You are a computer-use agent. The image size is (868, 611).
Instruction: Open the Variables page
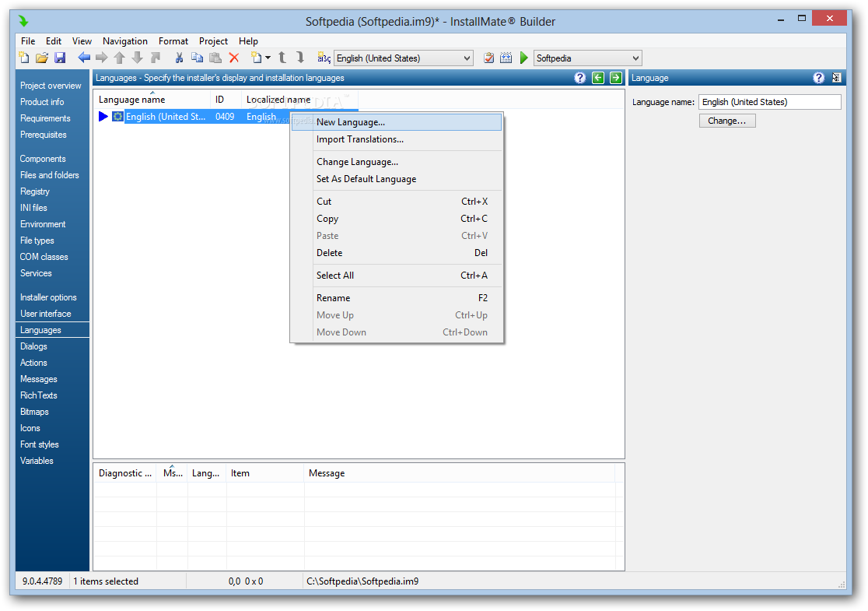tap(37, 461)
